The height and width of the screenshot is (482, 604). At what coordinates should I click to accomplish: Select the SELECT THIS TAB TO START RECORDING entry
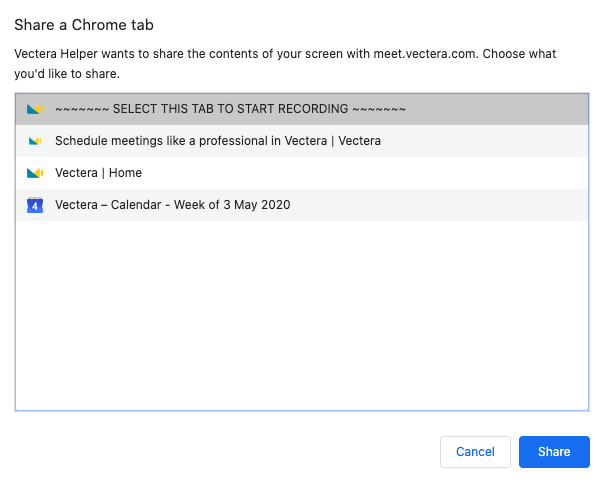(x=302, y=109)
